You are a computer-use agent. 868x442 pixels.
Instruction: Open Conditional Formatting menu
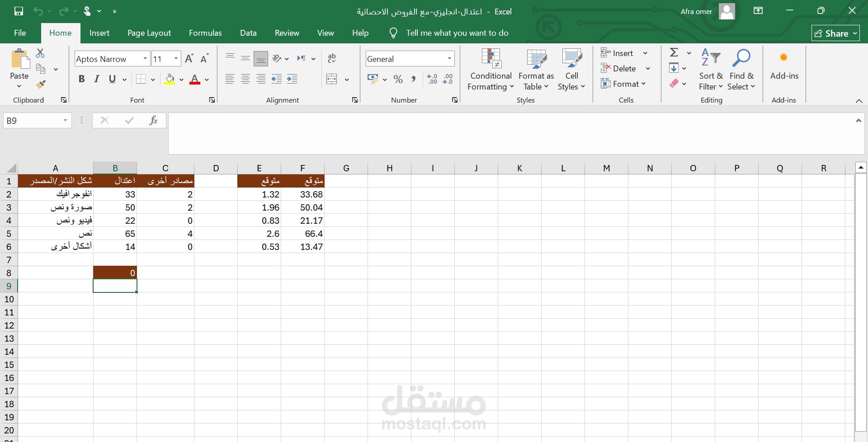pos(491,70)
